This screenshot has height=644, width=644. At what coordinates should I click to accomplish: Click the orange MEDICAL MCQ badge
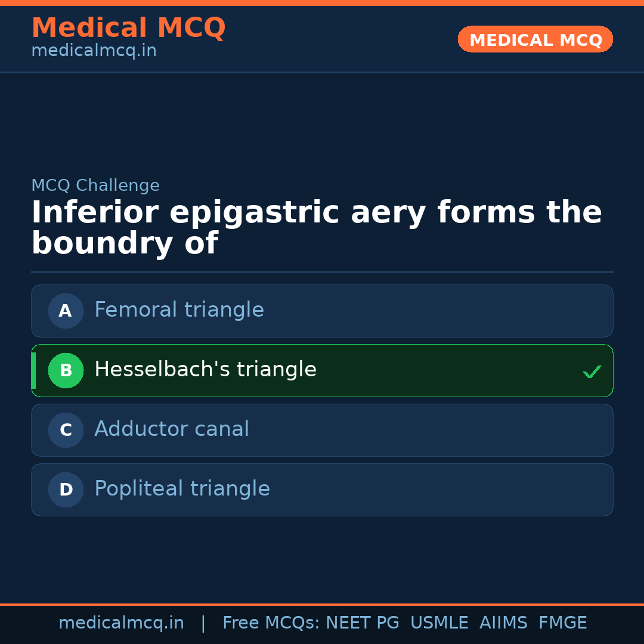[535, 40]
